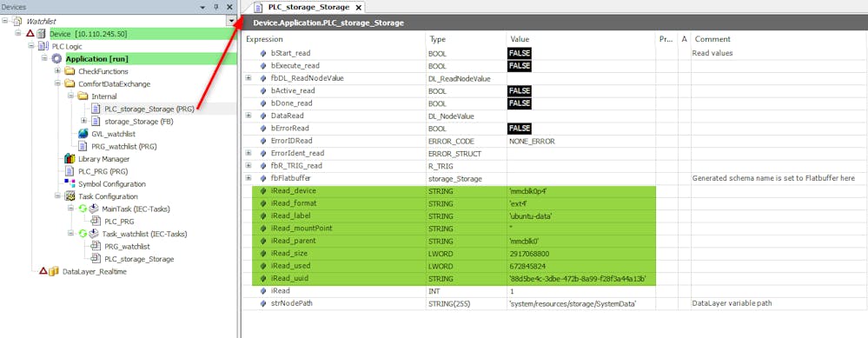
Task: Expand the fbFlatbuffer row
Action: (x=248, y=178)
